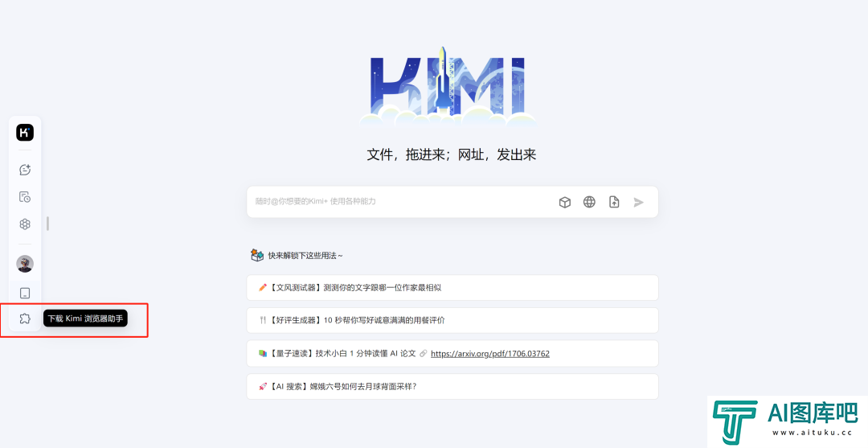Select the 【文风测试器】 suggestion

tap(452, 287)
